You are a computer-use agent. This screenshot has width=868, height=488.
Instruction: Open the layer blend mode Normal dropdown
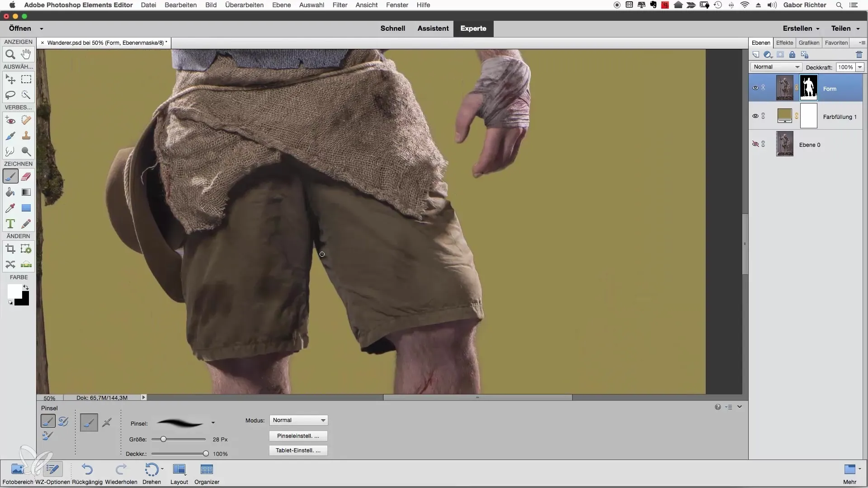tap(776, 67)
